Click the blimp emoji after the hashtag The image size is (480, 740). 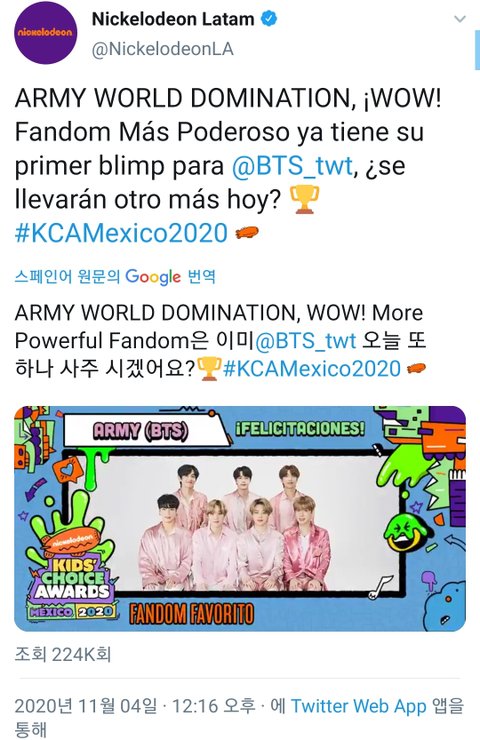[x=247, y=233]
